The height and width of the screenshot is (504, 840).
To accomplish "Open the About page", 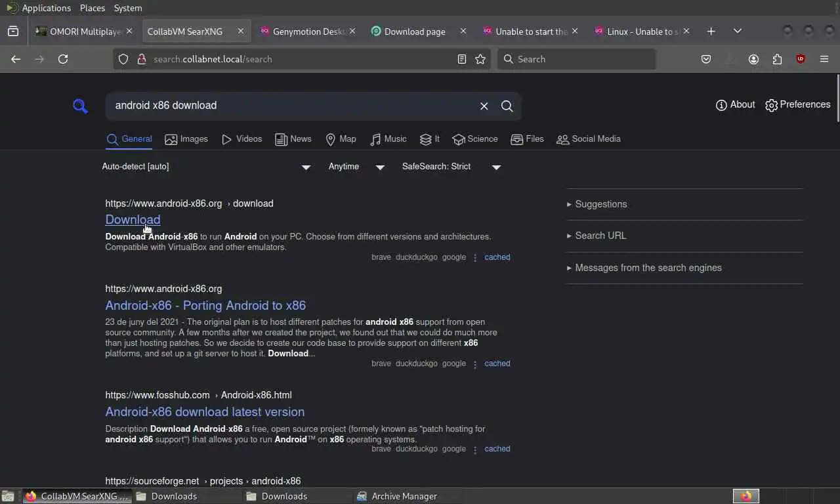I will point(735,105).
